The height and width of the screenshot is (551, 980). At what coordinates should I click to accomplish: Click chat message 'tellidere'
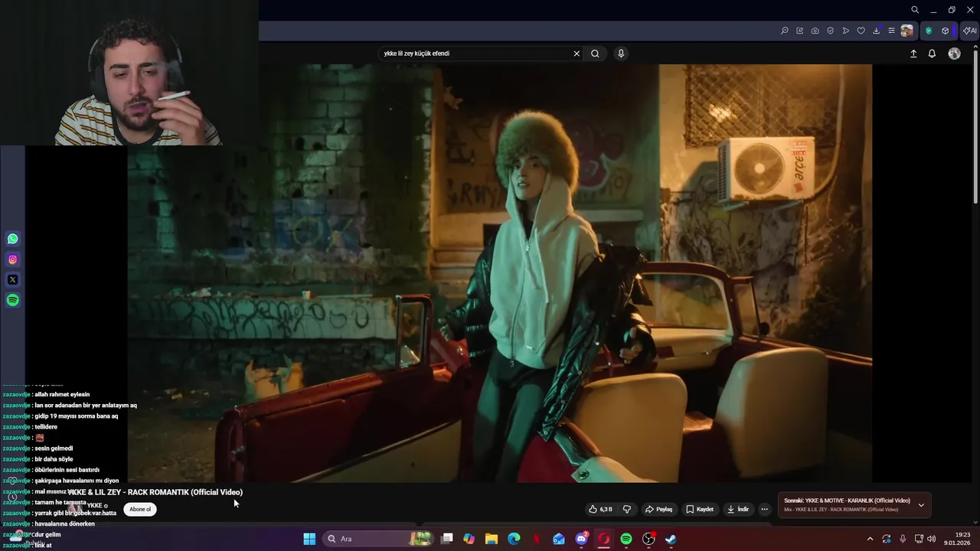click(x=46, y=427)
